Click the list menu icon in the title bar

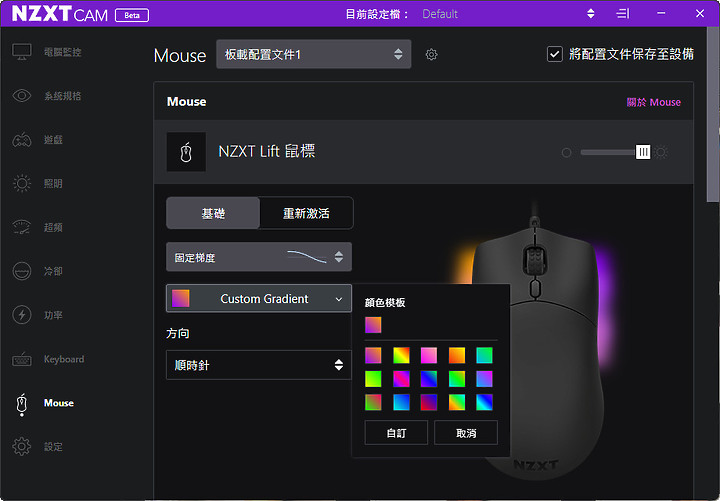623,14
